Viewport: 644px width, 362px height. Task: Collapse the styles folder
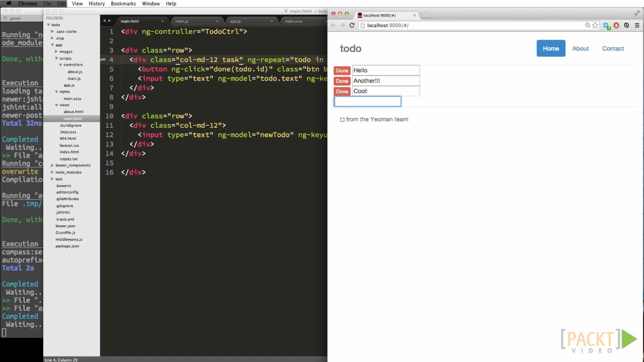[56, 92]
